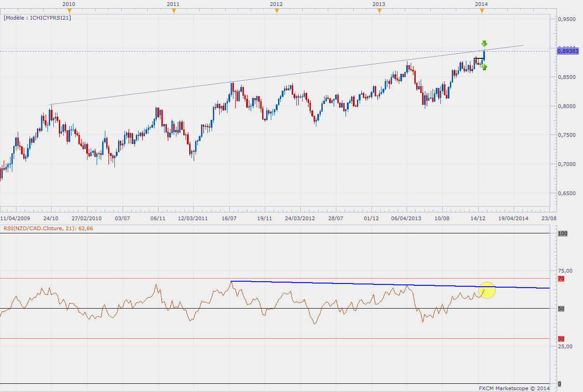Click the orange 2012 year marker triangle
Screen dimensions: 583x392
[x=276, y=11]
